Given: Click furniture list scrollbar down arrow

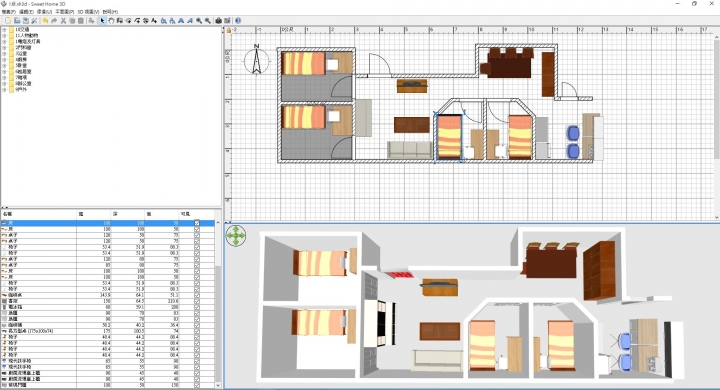Looking at the screenshot, I should pos(218,386).
